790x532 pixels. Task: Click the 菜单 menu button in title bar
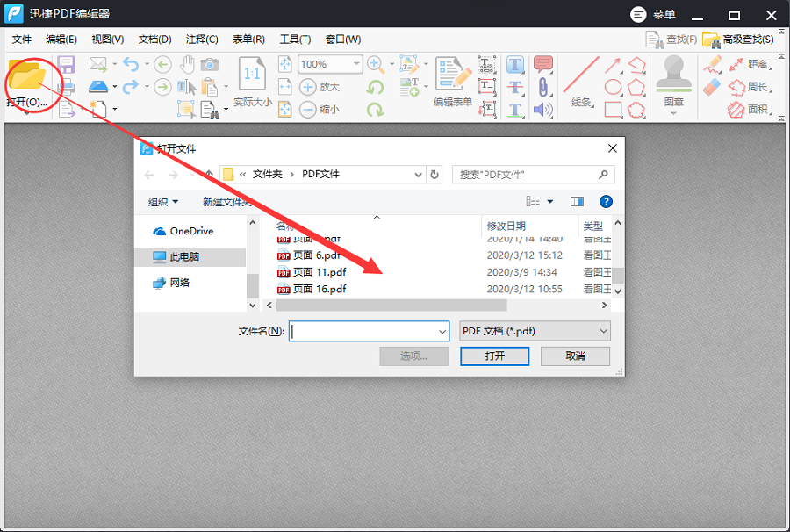(653, 15)
